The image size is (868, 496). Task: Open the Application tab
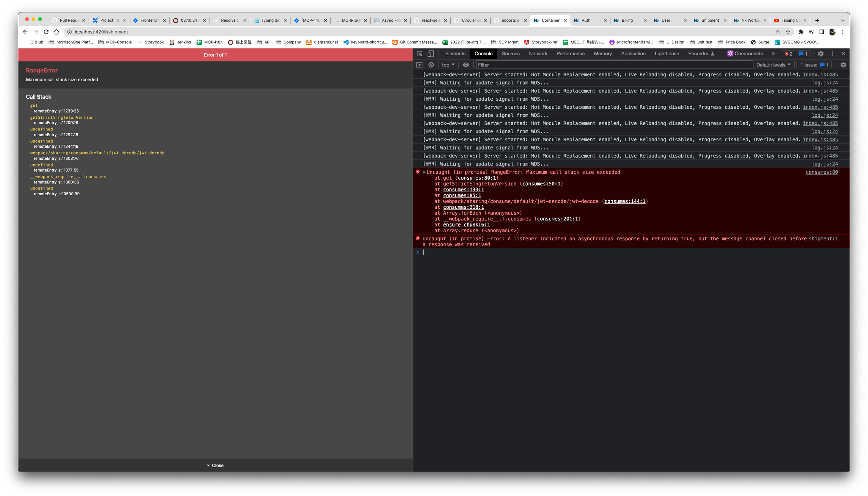(x=633, y=54)
